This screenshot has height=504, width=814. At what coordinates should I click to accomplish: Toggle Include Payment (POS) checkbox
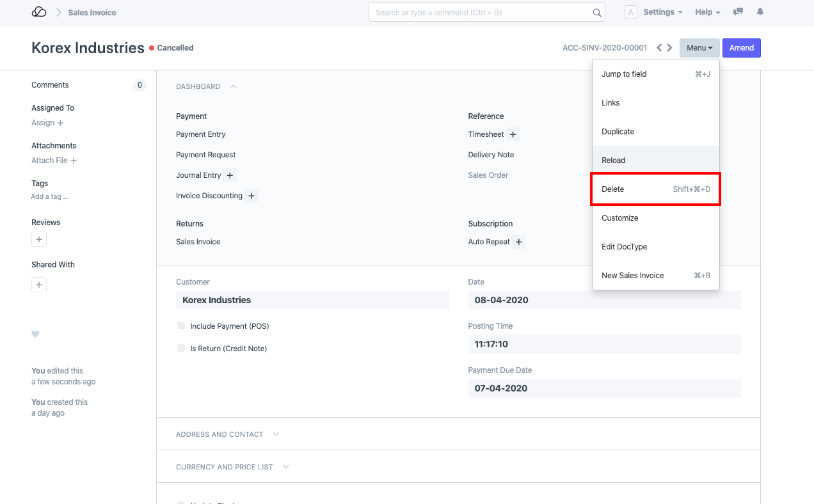[x=181, y=326]
